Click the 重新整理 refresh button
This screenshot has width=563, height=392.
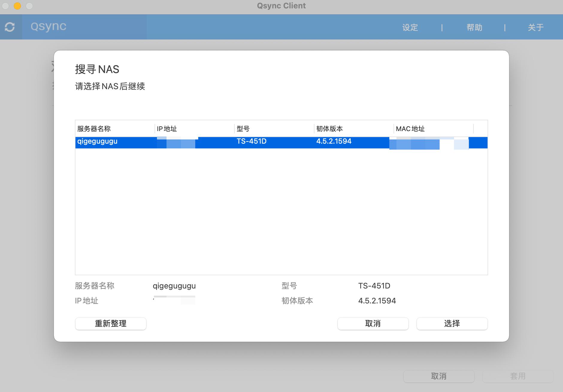[x=111, y=323]
